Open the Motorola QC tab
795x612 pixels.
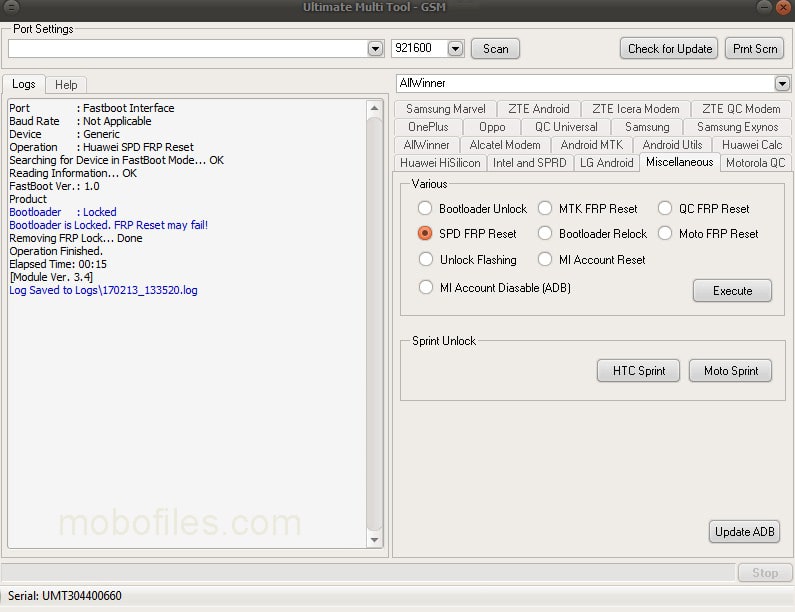(x=755, y=163)
